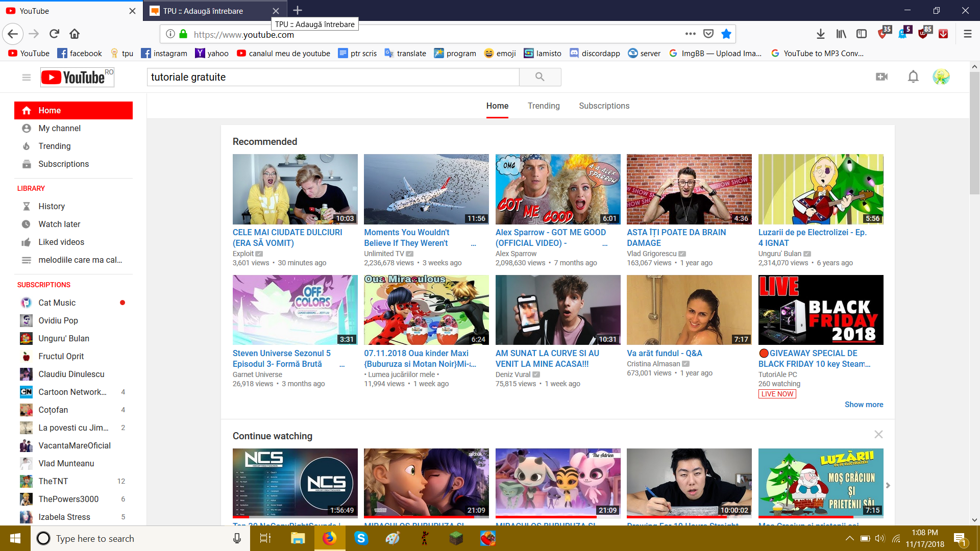Open the Cat Music subscription
Screen dimensions: 980x551
click(73, 303)
